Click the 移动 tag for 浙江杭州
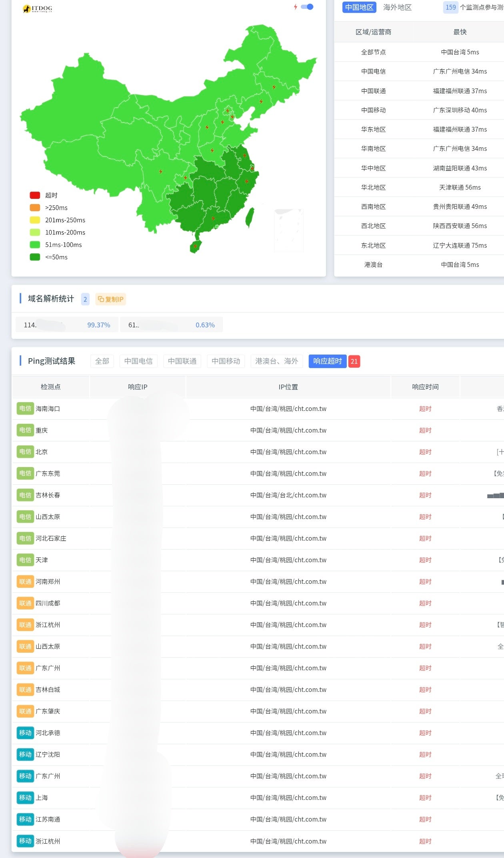The height and width of the screenshot is (858, 504). (x=25, y=841)
